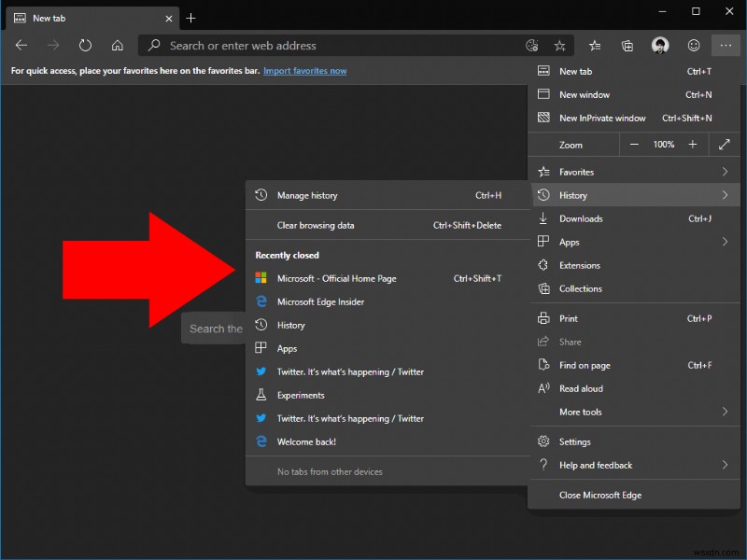Screen dimensions: 747x560
Task: Navigate back using the back arrow
Action: click(21, 45)
